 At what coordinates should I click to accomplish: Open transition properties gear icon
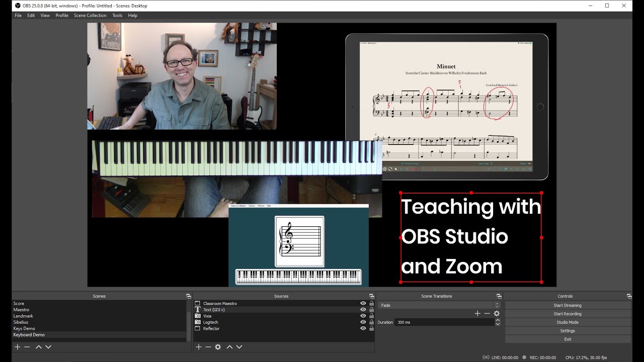click(497, 313)
